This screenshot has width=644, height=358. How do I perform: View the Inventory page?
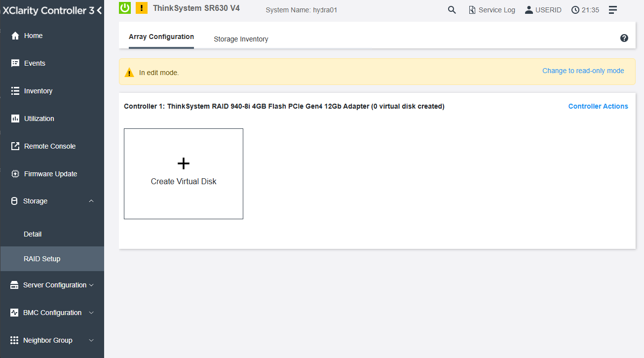(39, 90)
